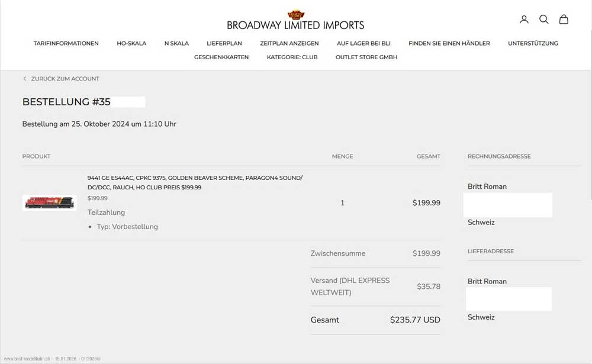Viewport: 592px width, 364px height.
Task: Open the shopping bag cart icon
Action: pyautogui.click(x=564, y=20)
